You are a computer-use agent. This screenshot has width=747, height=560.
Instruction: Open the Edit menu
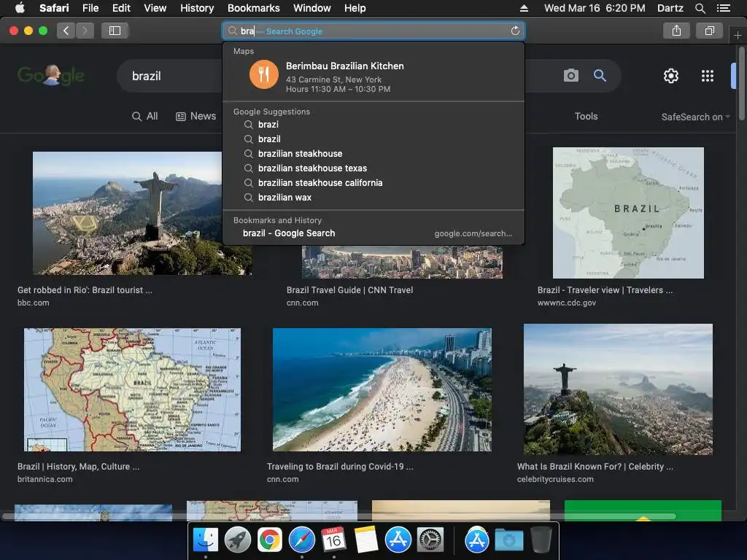tap(121, 8)
